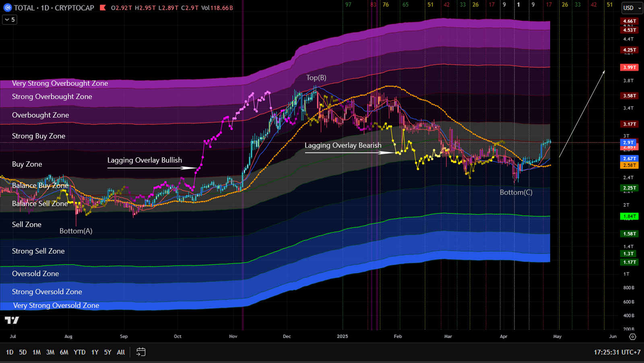Select the YTD range option
This screenshot has width=644, height=363.
pyautogui.click(x=80, y=352)
